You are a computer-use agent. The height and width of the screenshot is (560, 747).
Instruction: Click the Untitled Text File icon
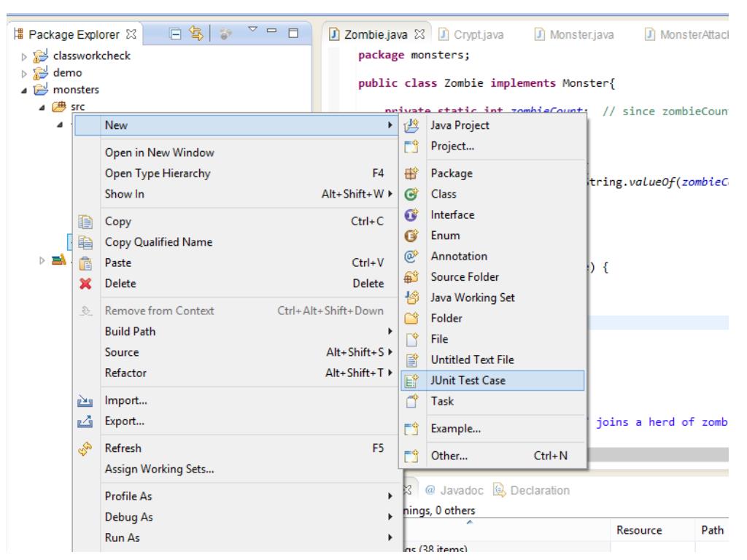pyautogui.click(x=412, y=360)
